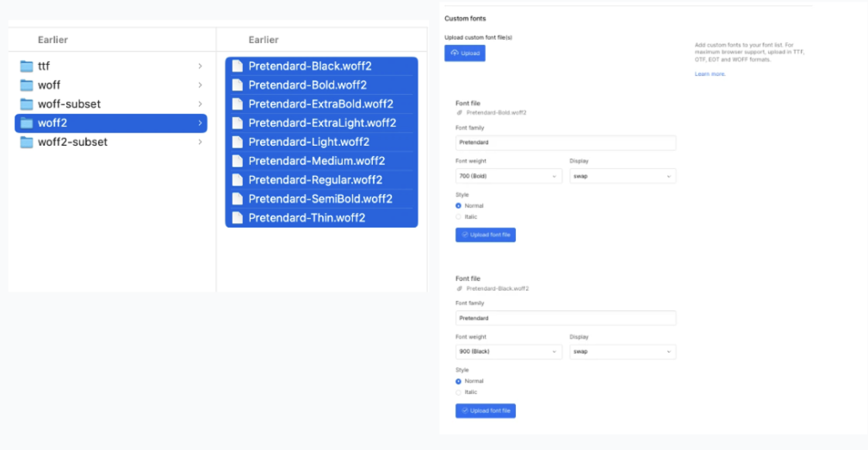This screenshot has height=450, width=868.
Task: Open the Display swap dropdown for Black font
Action: click(x=623, y=352)
